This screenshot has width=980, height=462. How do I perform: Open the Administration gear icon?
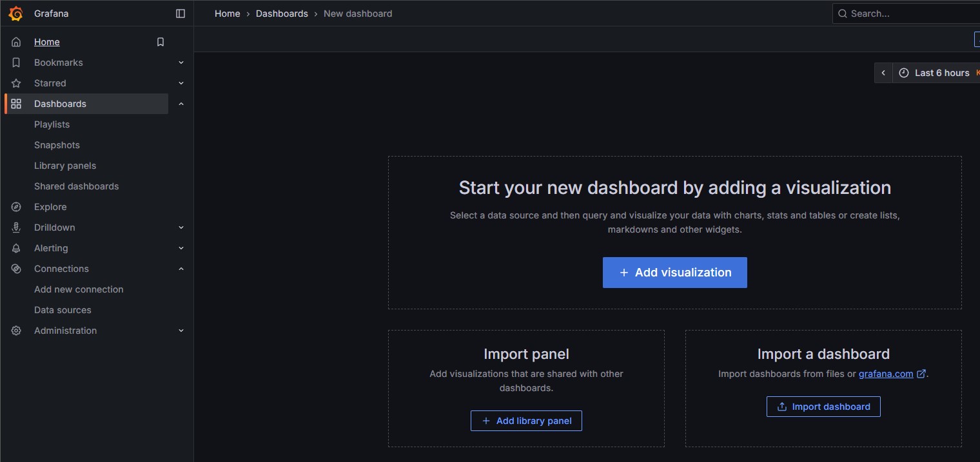point(15,330)
